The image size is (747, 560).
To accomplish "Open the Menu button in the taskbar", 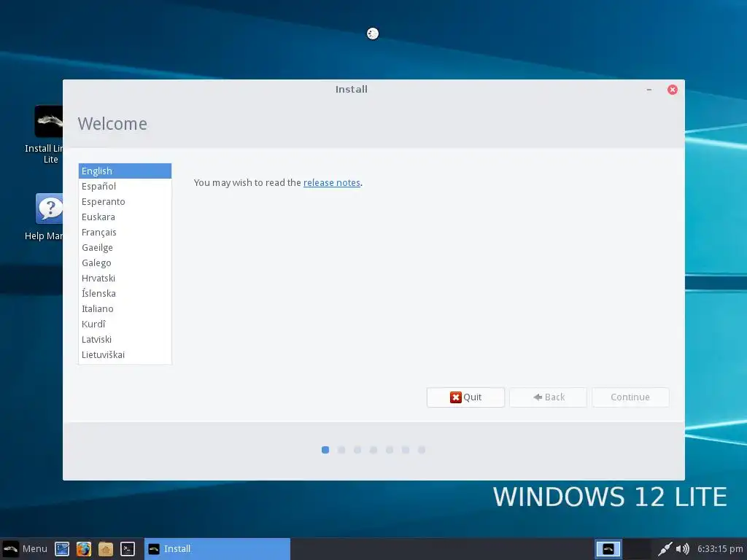I will point(26,548).
